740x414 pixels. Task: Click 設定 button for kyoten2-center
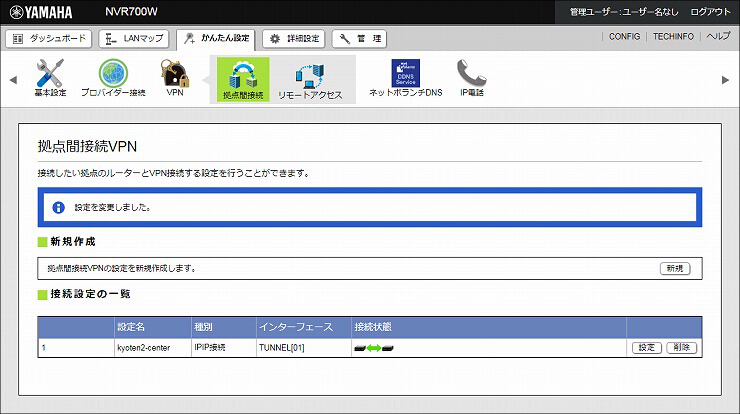pos(647,348)
